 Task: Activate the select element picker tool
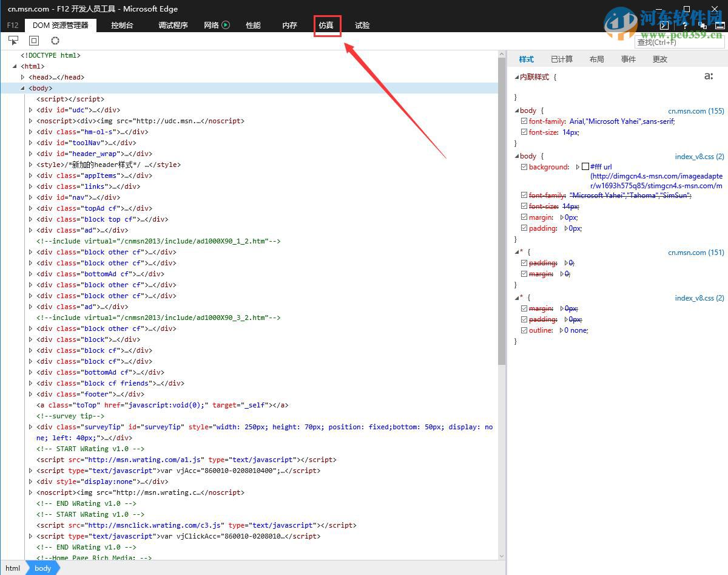13,41
